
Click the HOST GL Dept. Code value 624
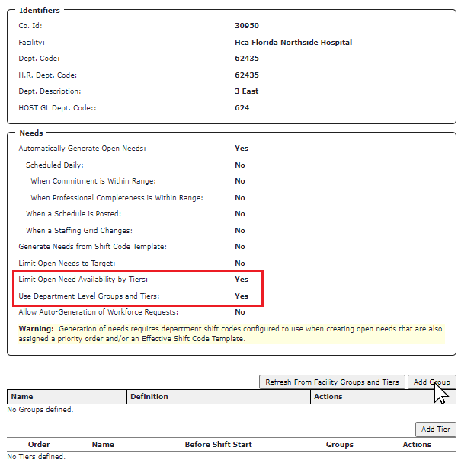click(242, 108)
